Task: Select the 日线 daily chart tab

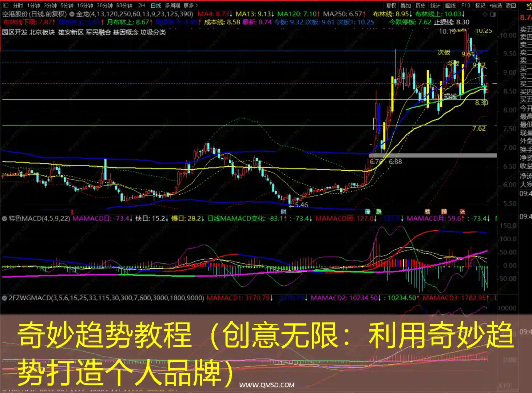Action: (156, 5)
